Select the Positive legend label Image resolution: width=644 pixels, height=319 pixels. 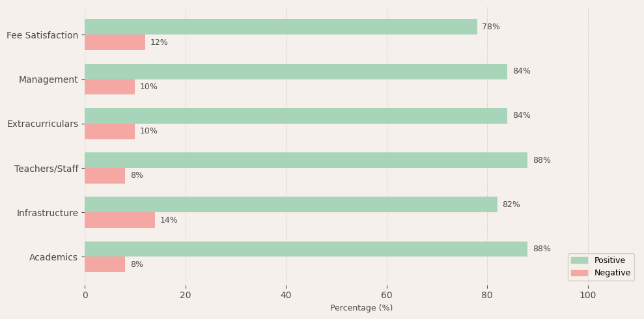click(x=609, y=260)
